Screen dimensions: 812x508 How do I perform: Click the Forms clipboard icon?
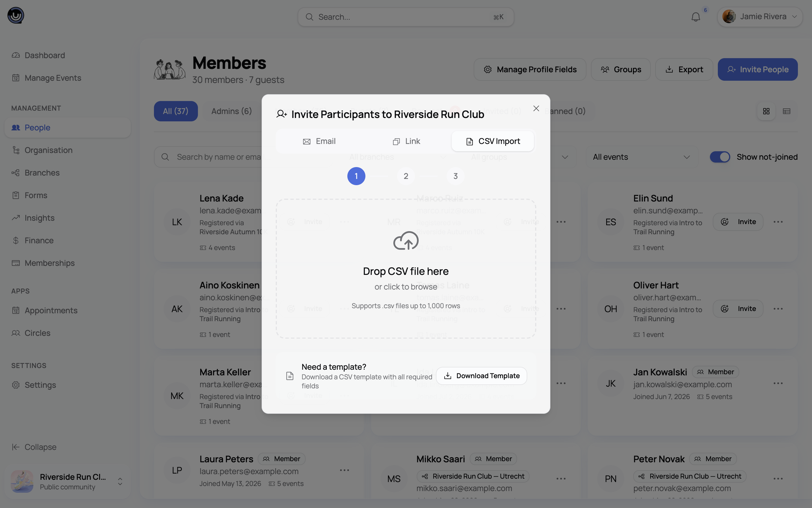point(16,195)
